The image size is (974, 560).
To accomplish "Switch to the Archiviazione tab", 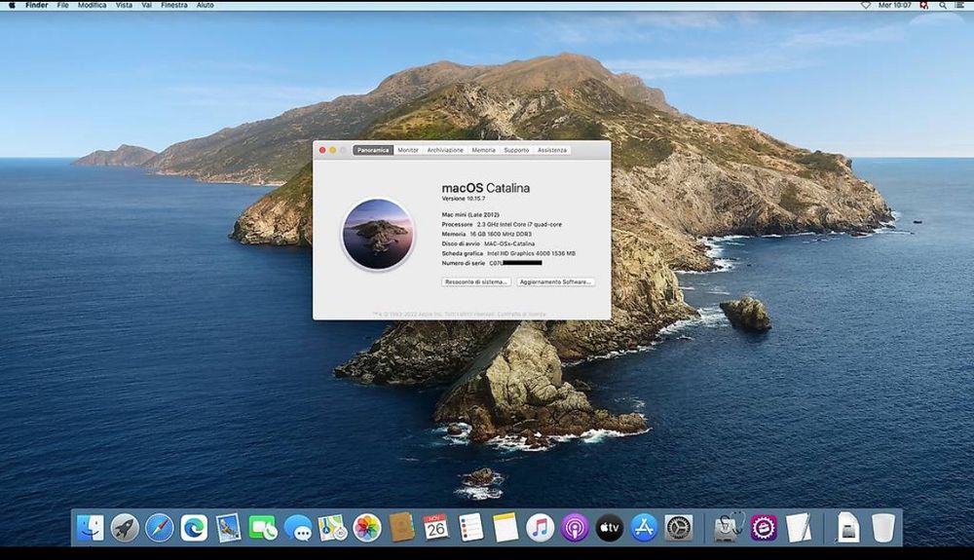I will click(x=445, y=150).
